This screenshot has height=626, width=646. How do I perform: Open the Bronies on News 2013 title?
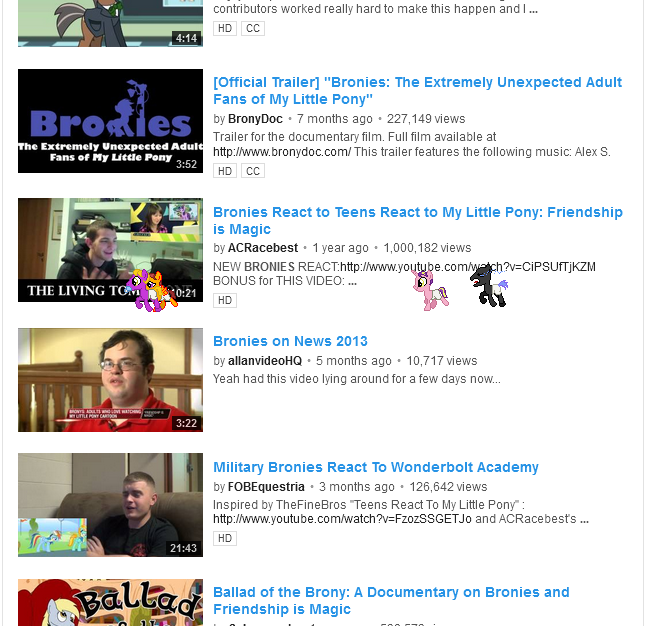290,341
